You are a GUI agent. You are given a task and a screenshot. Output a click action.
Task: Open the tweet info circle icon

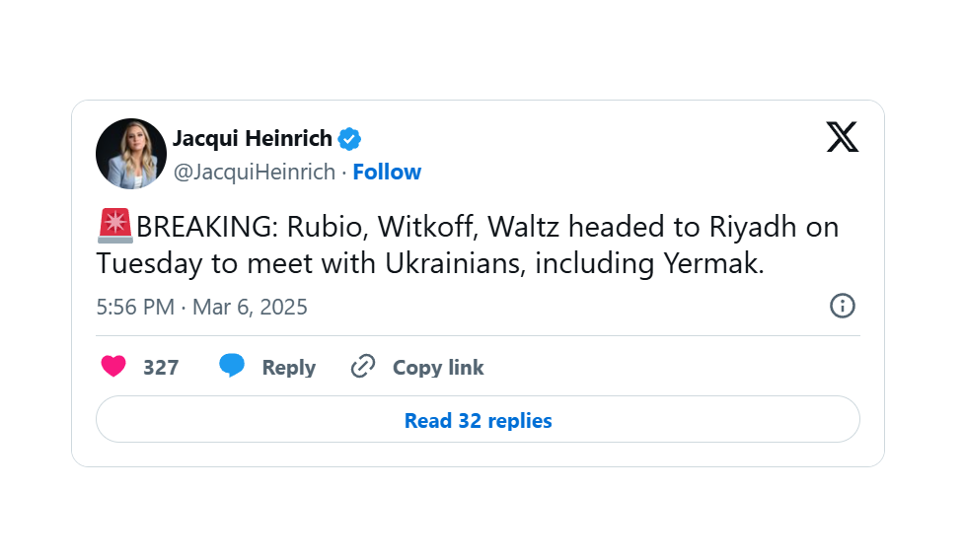click(x=842, y=306)
